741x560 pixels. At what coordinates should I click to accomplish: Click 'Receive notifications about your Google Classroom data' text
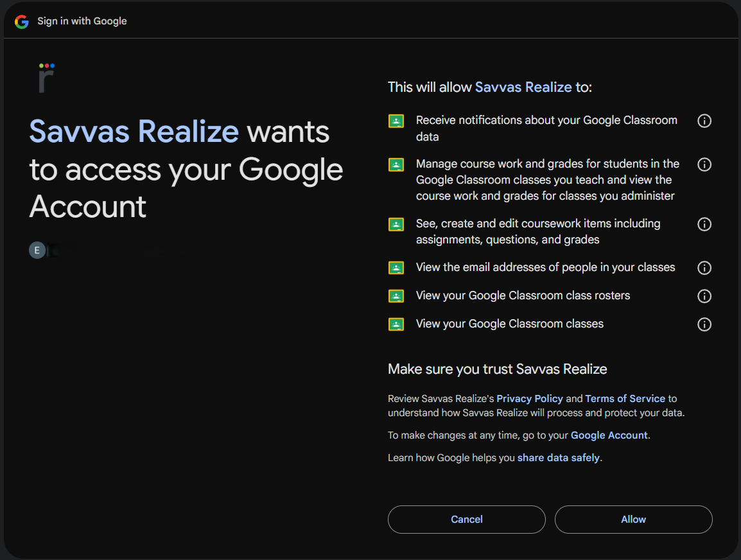(x=546, y=128)
